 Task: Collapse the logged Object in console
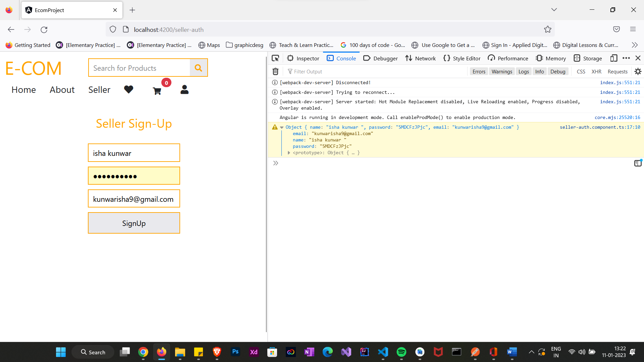tap(282, 127)
